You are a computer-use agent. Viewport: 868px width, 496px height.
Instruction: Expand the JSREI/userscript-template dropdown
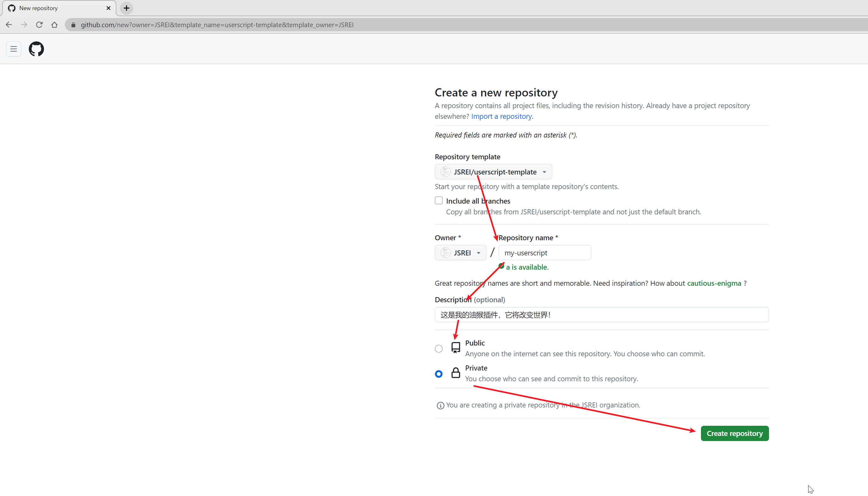[x=493, y=172]
